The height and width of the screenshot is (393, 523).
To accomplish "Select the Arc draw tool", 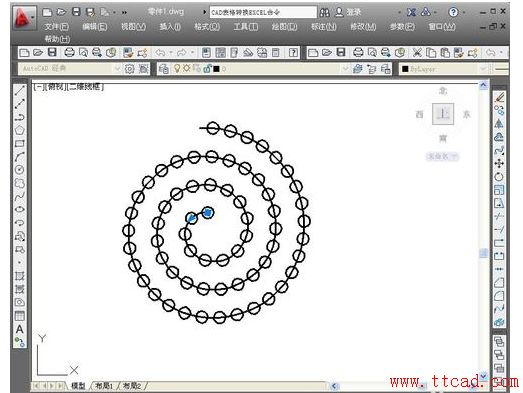I will coord(20,156).
